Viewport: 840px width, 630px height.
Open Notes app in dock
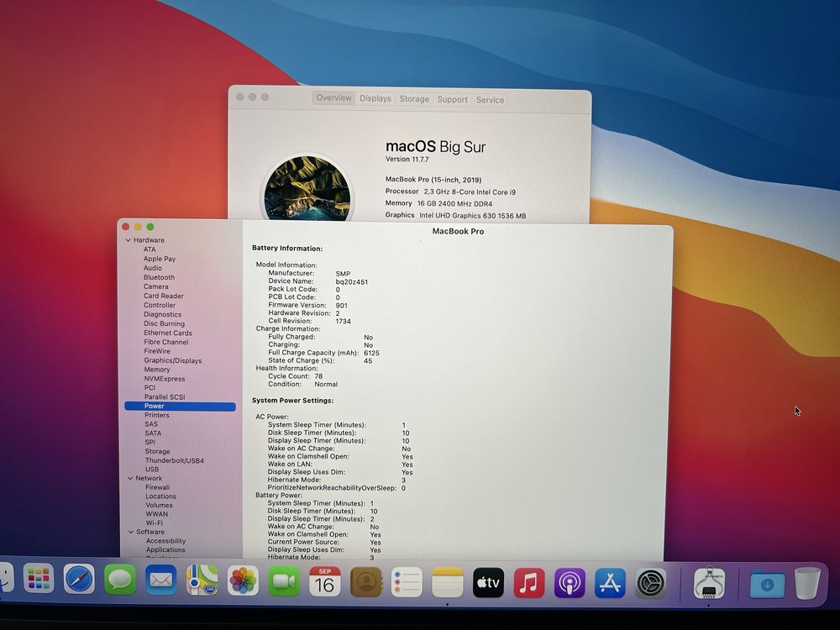tap(448, 582)
